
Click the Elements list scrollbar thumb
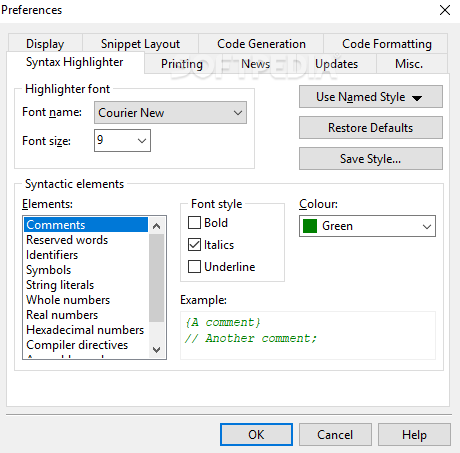156,278
